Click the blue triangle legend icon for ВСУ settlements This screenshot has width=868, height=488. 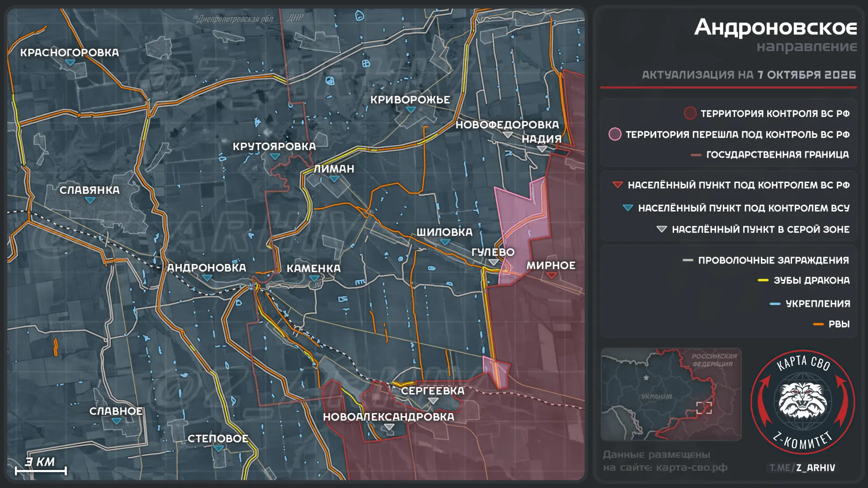coord(627,208)
